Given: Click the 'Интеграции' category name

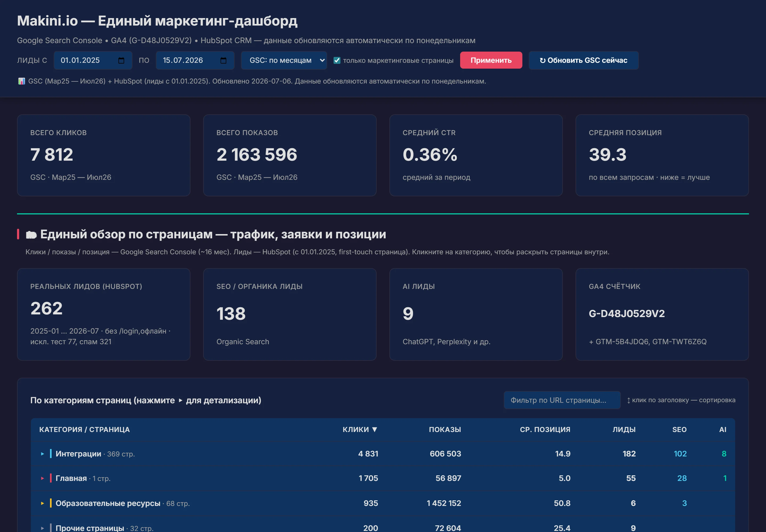Looking at the screenshot, I should 78,454.
